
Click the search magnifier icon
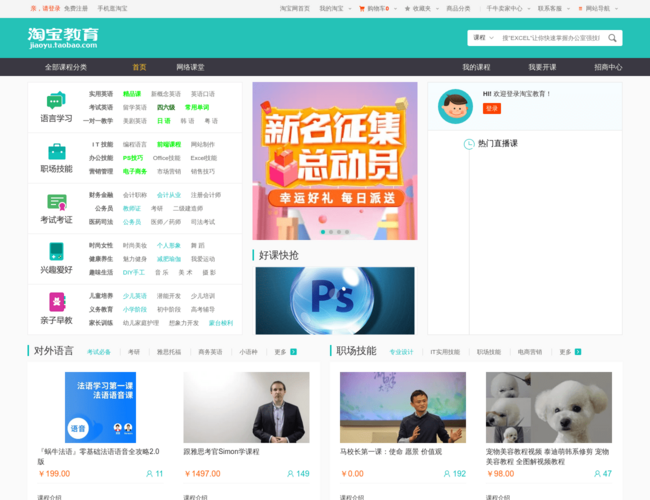[x=612, y=38]
